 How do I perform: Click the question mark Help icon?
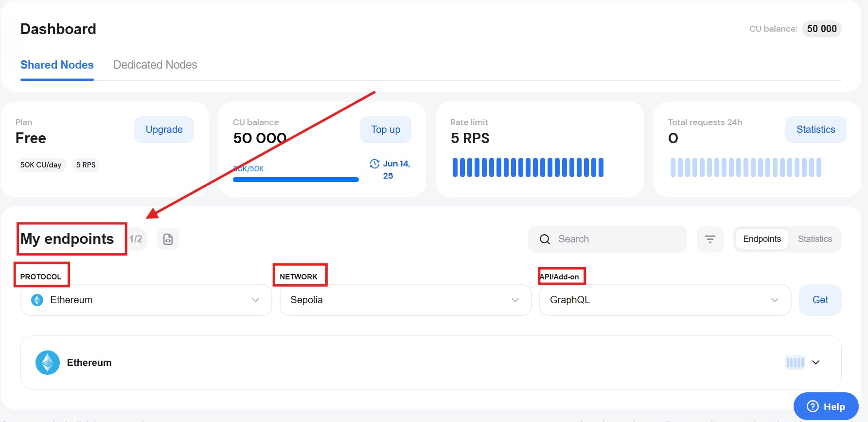coord(813,406)
